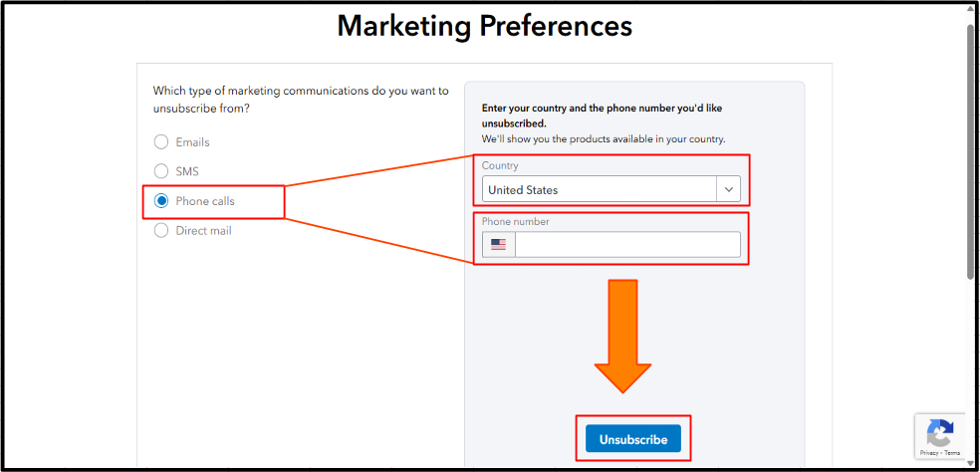Open the reCAPTCHA Terms link
980x472 pixels.
tap(952, 453)
